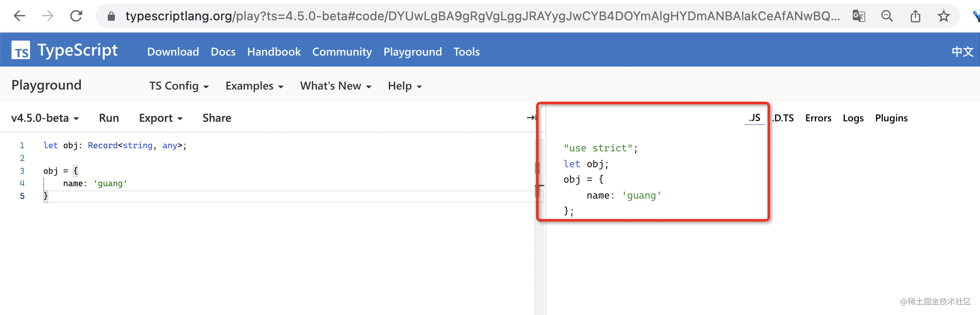Click the zoom magnifier icon in address bar

pyautogui.click(x=887, y=16)
